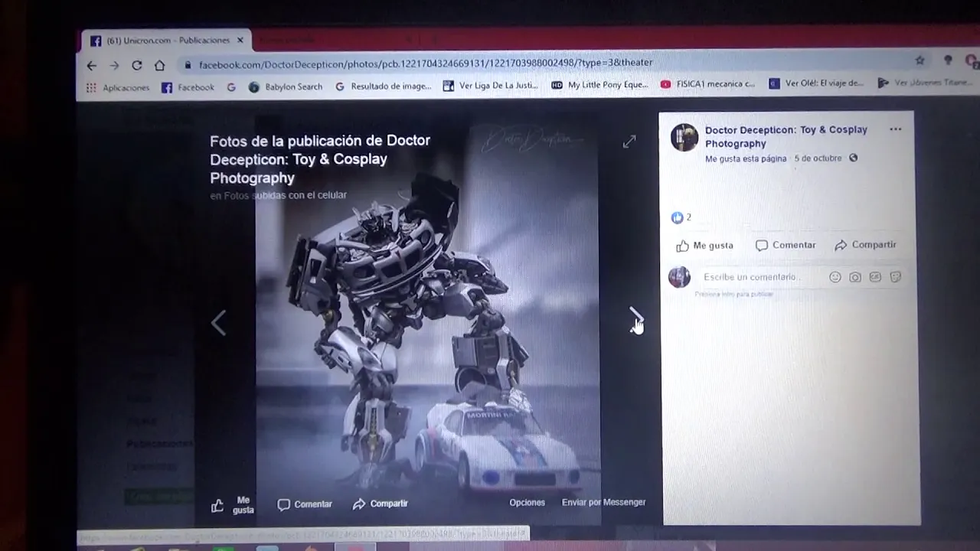Select the Unicron.com - Publicaciones browser tab
The image size is (980, 551).
[166, 41]
